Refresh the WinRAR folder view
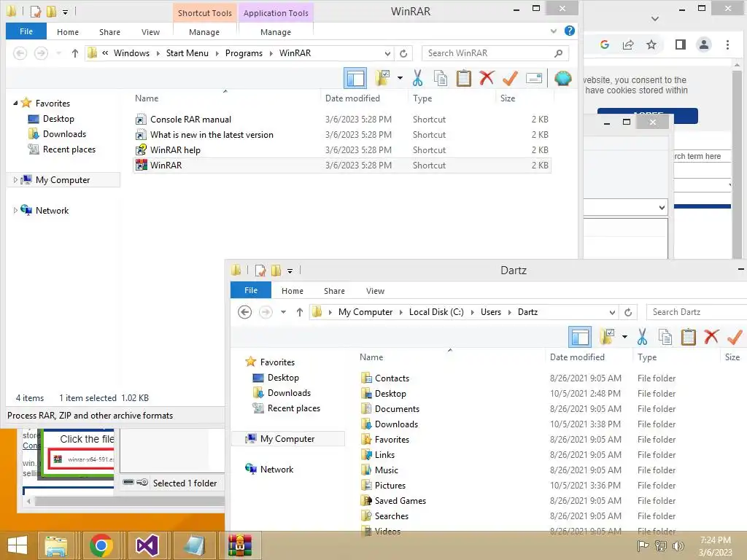The width and height of the screenshot is (747, 560). pyautogui.click(x=403, y=53)
